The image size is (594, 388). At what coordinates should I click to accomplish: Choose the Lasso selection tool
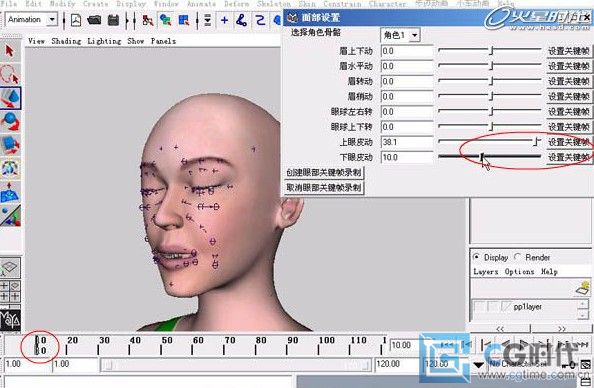coord(10,74)
